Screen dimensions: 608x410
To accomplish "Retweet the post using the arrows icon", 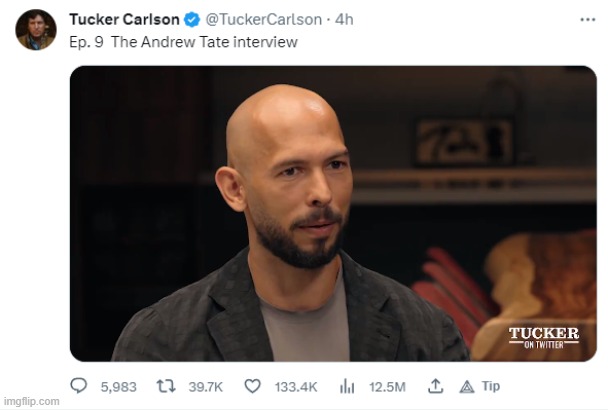I will 166,386.
